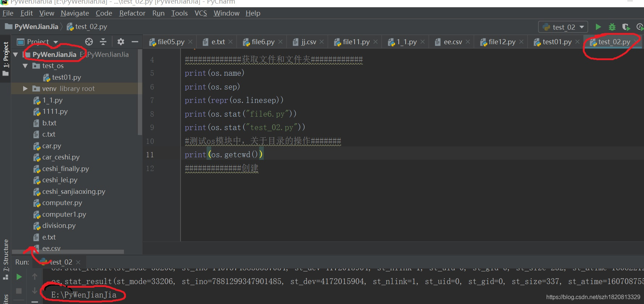
Task: Collapse the PyWenJianJia root folder
Action: tap(16, 55)
